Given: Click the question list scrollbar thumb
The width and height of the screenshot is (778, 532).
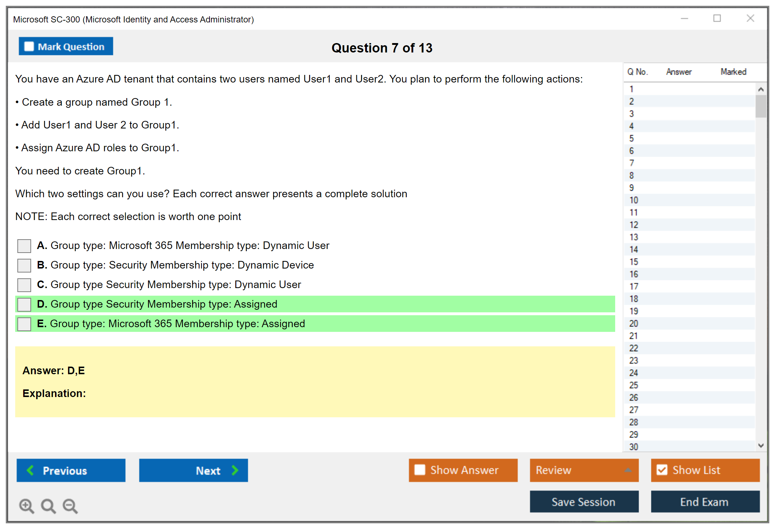Looking at the screenshot, I should pyautogui.click(x=761, y=106).
